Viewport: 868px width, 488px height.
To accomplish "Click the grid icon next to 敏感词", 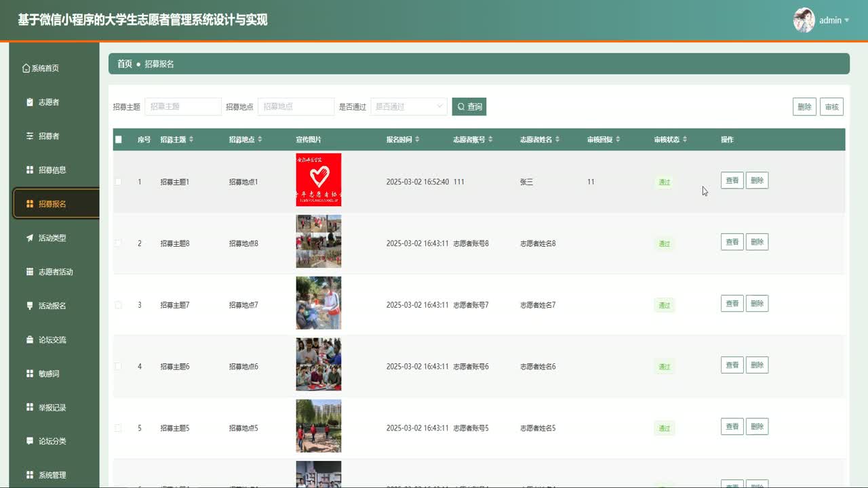I will pyautogui.click(x=30, y=373).
